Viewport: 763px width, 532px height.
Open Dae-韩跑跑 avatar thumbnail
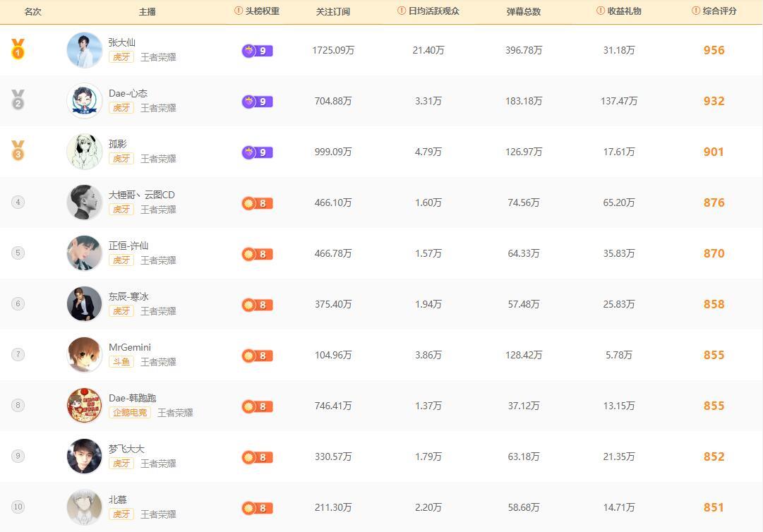point(85,406)
